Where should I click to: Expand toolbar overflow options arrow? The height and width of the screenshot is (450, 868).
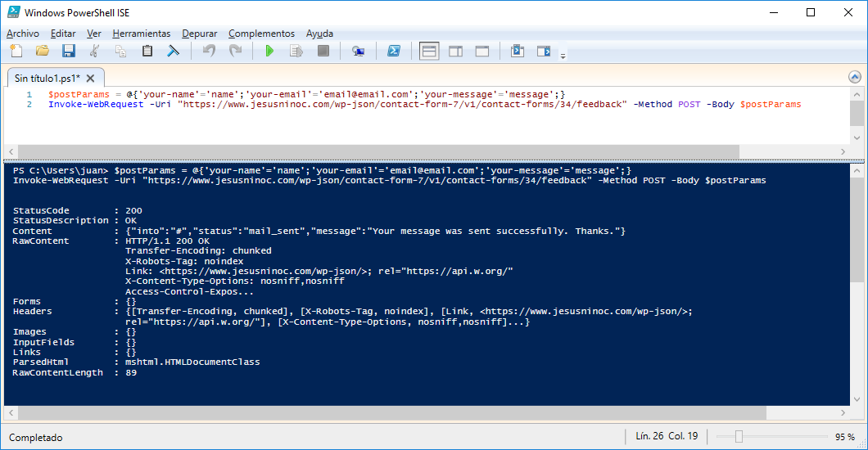click(x=563, y=56)
